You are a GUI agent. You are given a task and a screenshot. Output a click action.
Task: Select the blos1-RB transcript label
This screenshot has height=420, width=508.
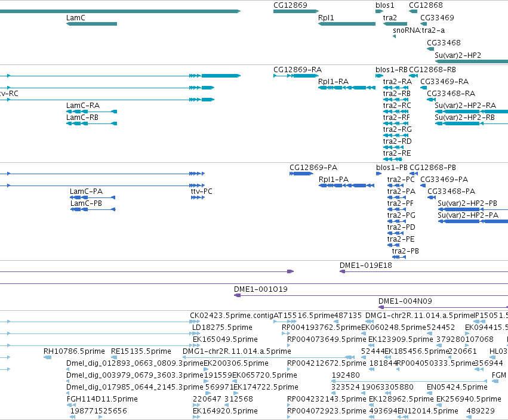tap(392, 70)
